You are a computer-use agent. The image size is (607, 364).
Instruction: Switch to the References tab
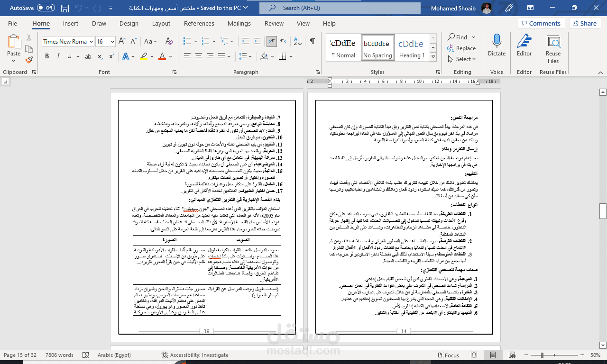click(x=199, y=23)
